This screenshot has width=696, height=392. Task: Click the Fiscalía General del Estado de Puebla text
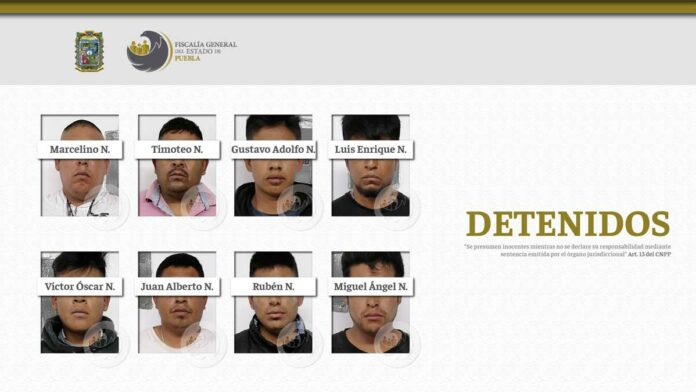(x=206, y=51)
